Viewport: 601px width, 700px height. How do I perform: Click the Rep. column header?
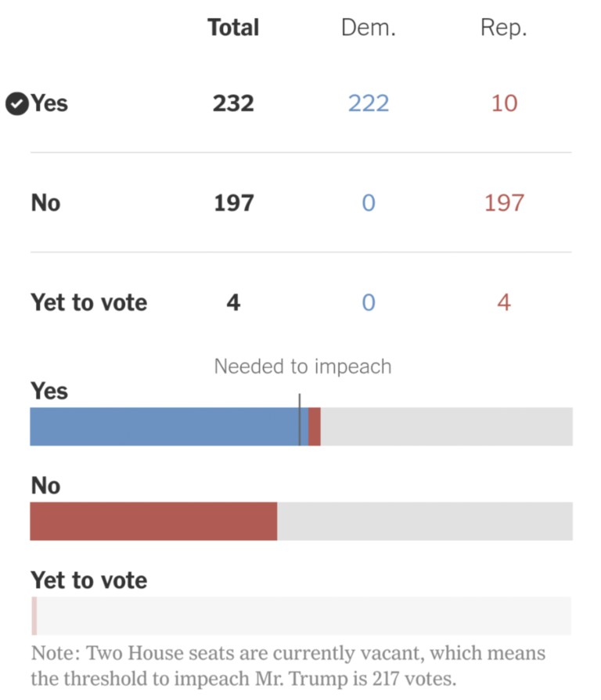pyautogui.click(x=503, y=28)
